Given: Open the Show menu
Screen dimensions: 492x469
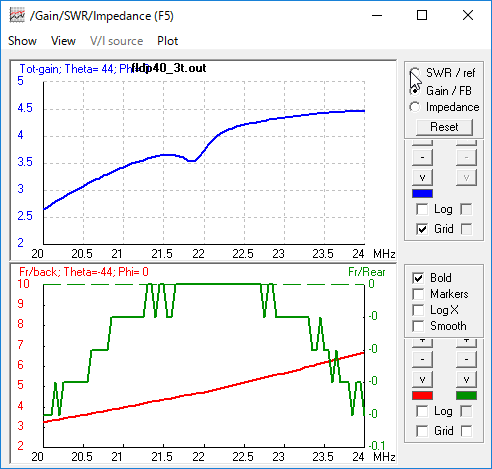Looking at the screenshot, I should (22, 41).
